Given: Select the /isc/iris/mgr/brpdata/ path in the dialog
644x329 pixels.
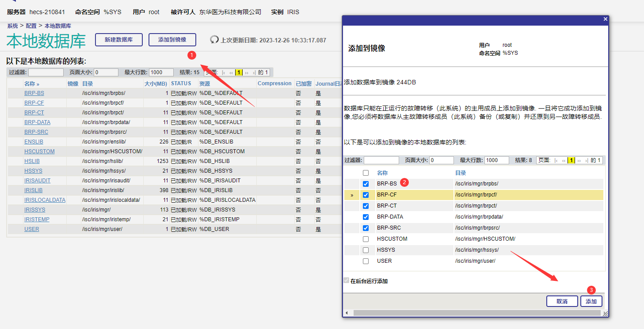Looking at the screenshot, I should pos(479,217).
